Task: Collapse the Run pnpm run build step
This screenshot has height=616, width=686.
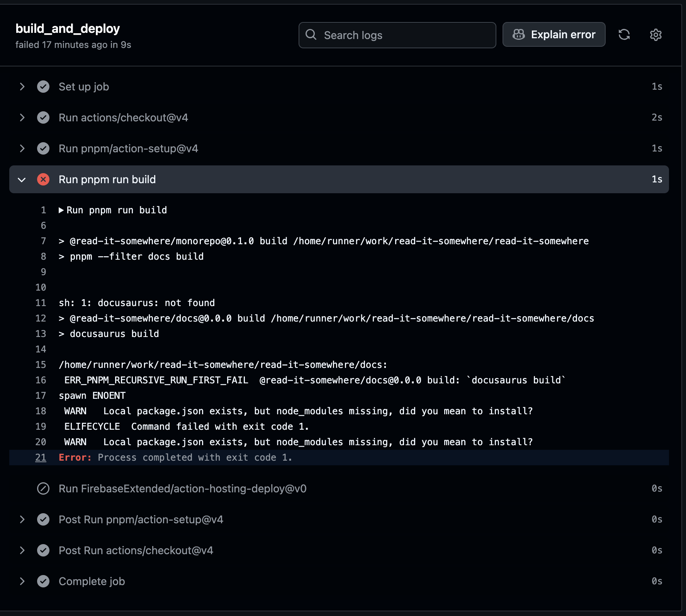Action: tap(22, 180)
